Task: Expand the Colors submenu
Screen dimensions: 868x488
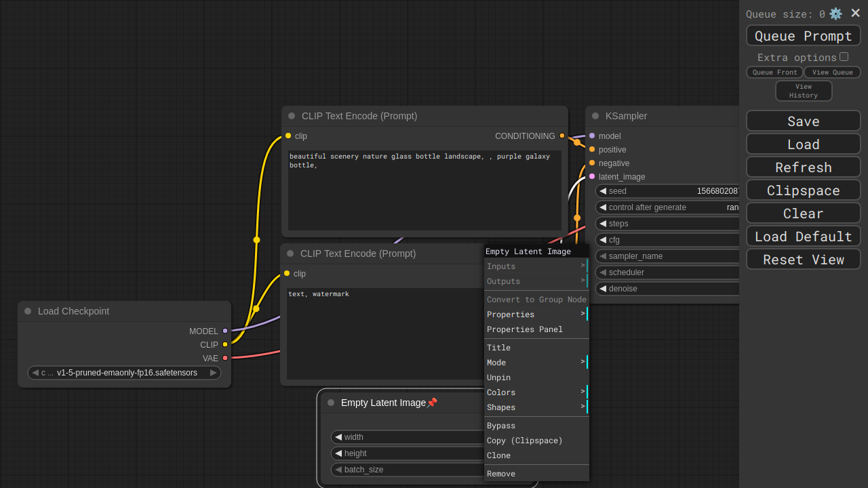Action: coord(536,392)
